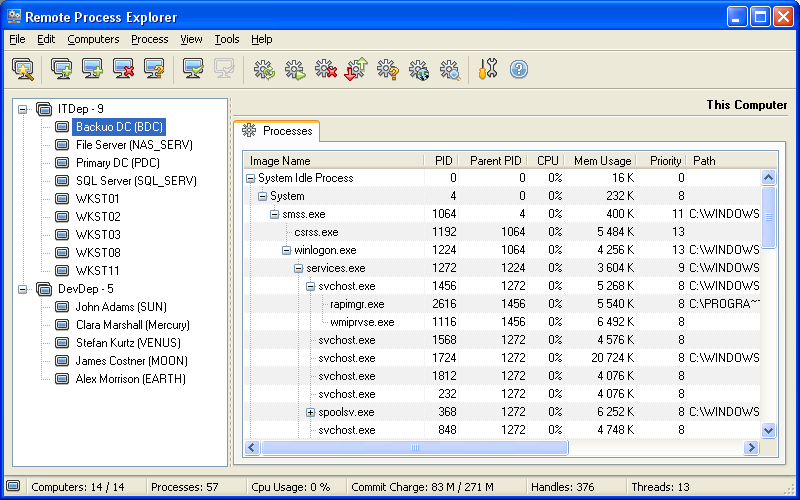Click the process list scroll down arrow
The image size is (800, 500).
point(768,430)
